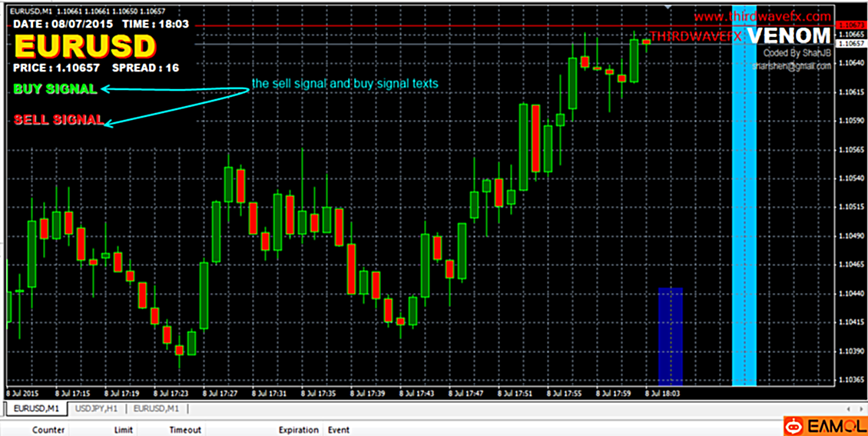Click the large yellow EURUSD symbol label
Viewport: 868px width, 436px height.
coord(84,47)
